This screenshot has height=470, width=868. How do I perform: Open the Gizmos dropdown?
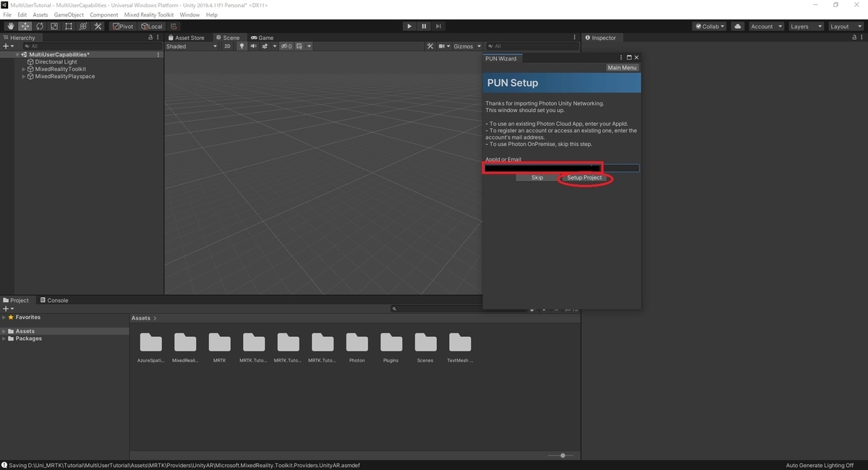pos(466,46)
